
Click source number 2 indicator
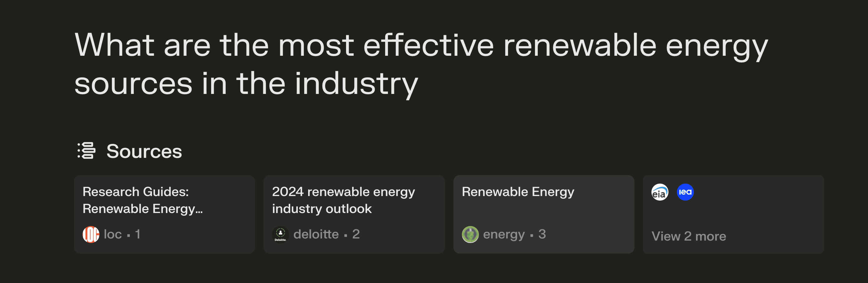tap(356, 234)
